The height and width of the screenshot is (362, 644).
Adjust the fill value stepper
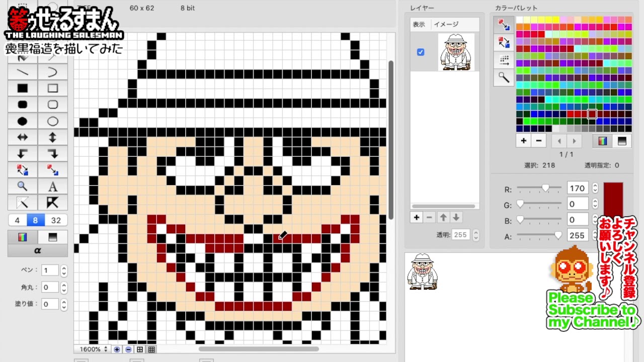64,304
